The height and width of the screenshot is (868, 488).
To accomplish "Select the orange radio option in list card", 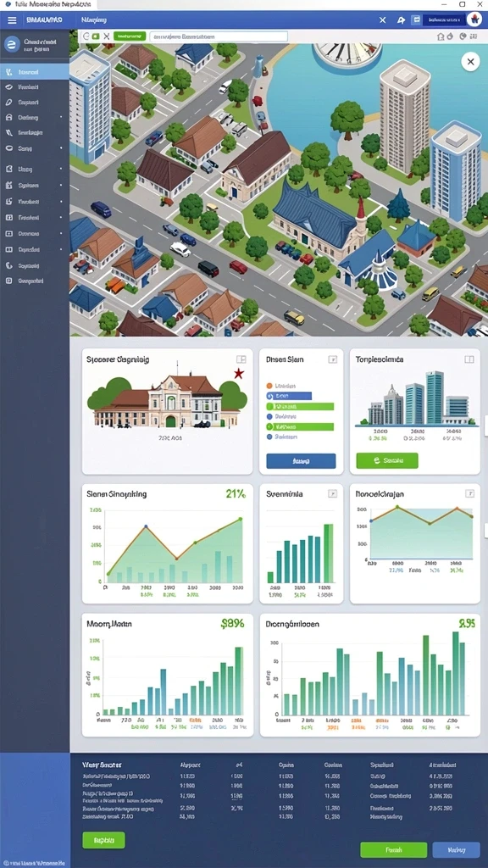I will (269, 386).
